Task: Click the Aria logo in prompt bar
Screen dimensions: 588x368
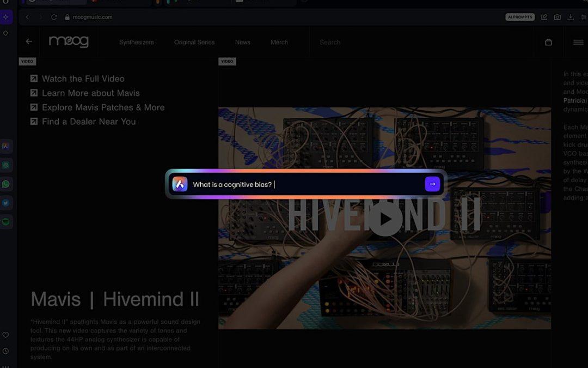Action: coord(180,184)
